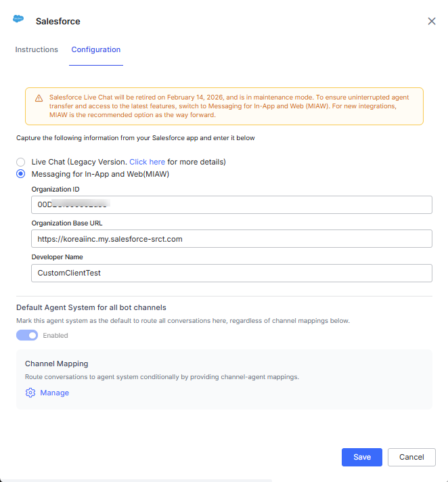Select the Live Chat legacy radio button

click(x=21, y=162)
